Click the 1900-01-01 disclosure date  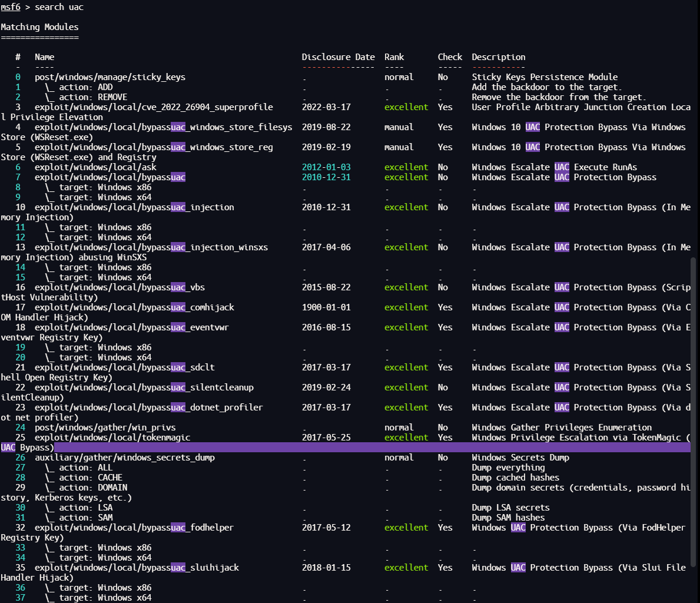(326, 307)
